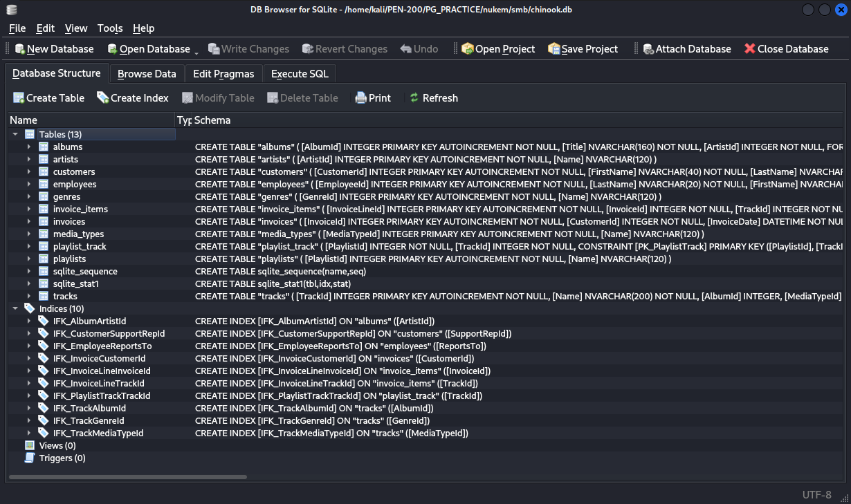The width and height of the screenshot is (851, 504).
Task: Select the invoice_items table row
Action: tap(425, 209)
